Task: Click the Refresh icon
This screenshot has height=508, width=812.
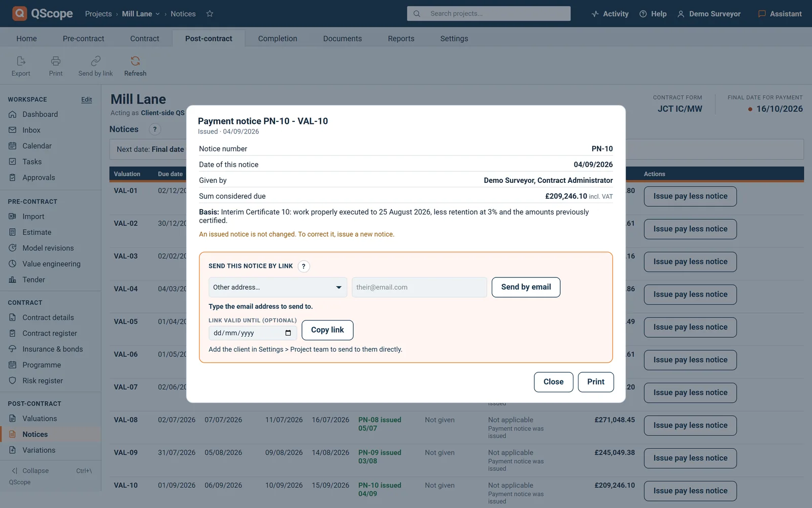Action: point(135,61)
